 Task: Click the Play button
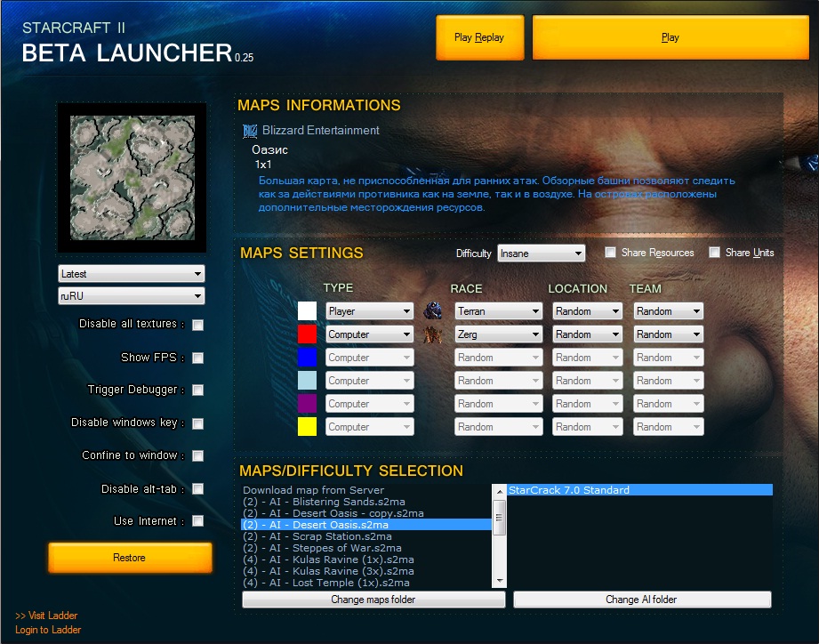click(670, 37)
